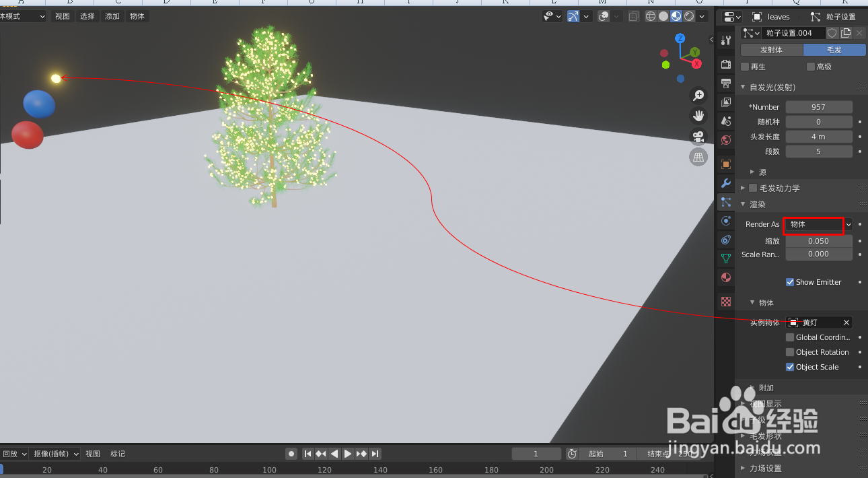Edit the Scale value field showing 0.050

coord(818,240)
